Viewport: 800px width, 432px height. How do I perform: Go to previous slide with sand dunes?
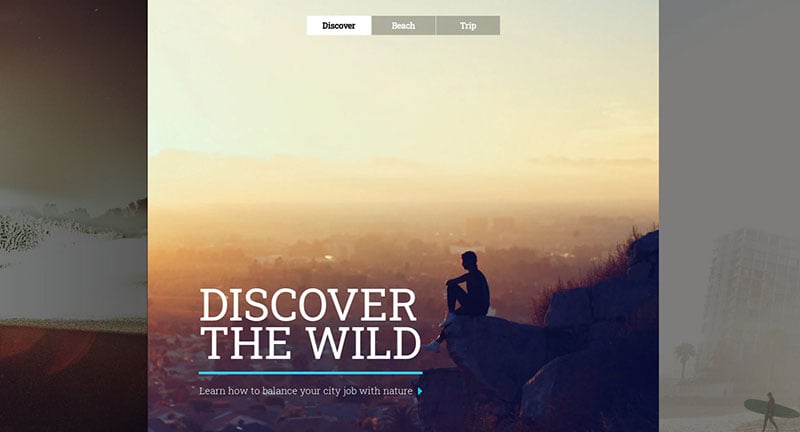click(x=73, y=216)
